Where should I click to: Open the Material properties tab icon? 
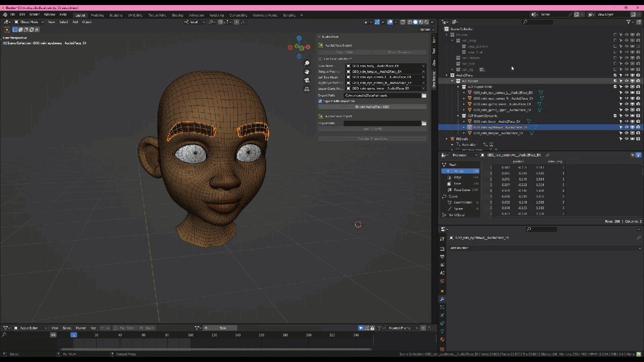(442, 339)
